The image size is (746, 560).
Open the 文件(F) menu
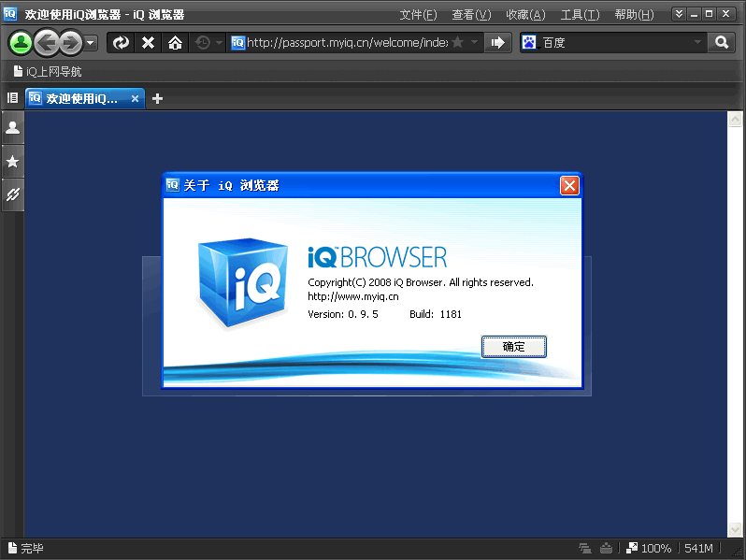click(418, 15)
